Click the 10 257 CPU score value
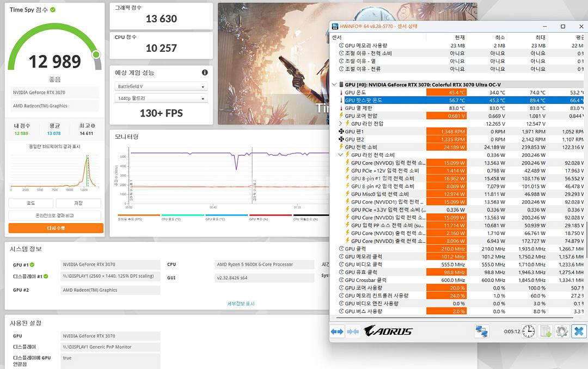Viewport: 588px width, 369px height. [161, 48]
